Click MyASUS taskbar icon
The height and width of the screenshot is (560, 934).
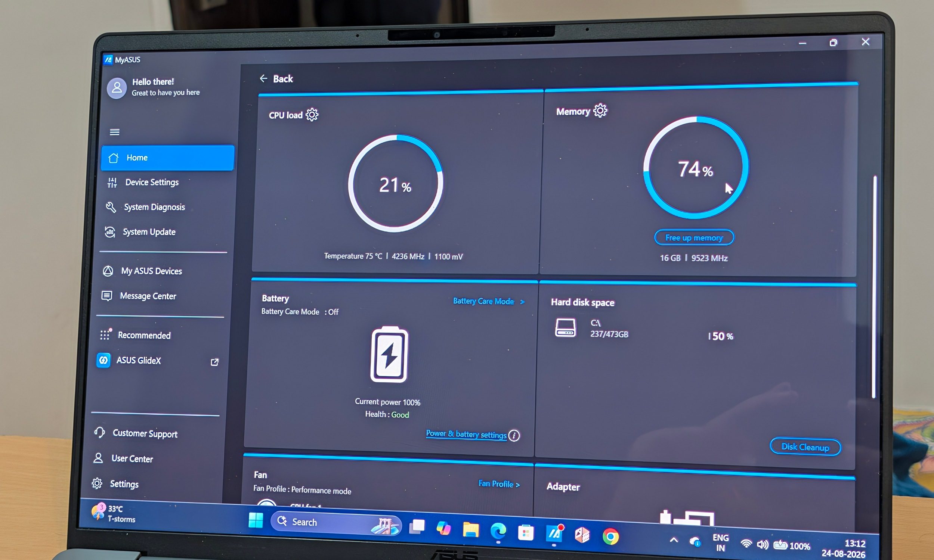coord(554,533)
